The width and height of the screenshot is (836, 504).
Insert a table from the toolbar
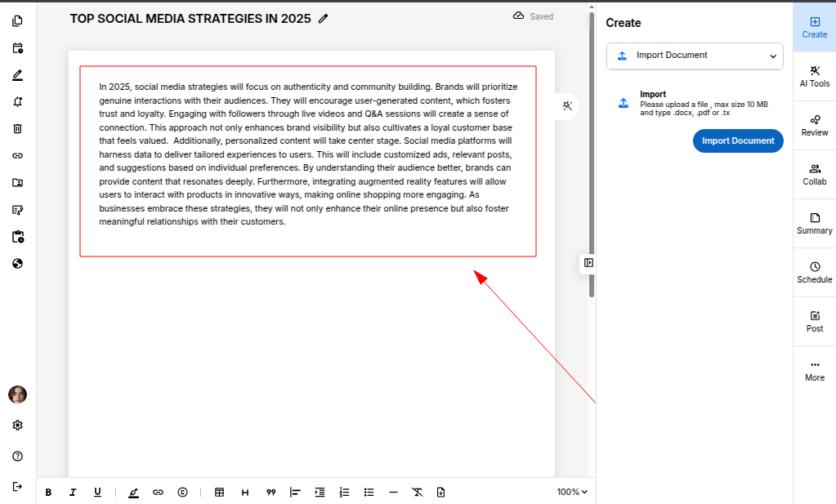219,493
